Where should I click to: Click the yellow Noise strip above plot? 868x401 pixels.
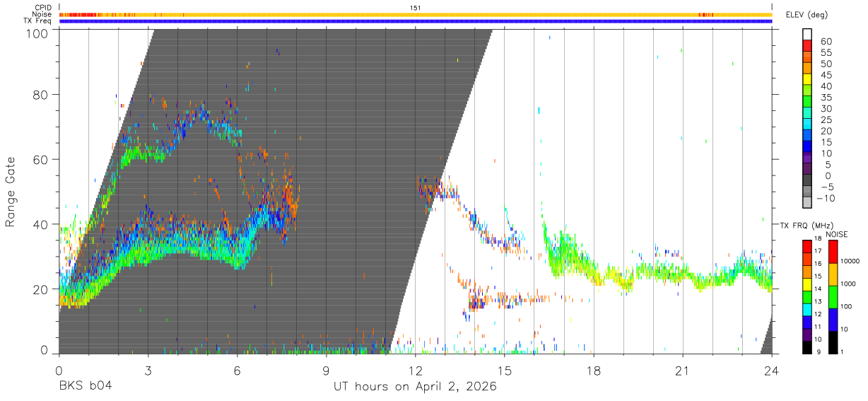coord(416,14)
